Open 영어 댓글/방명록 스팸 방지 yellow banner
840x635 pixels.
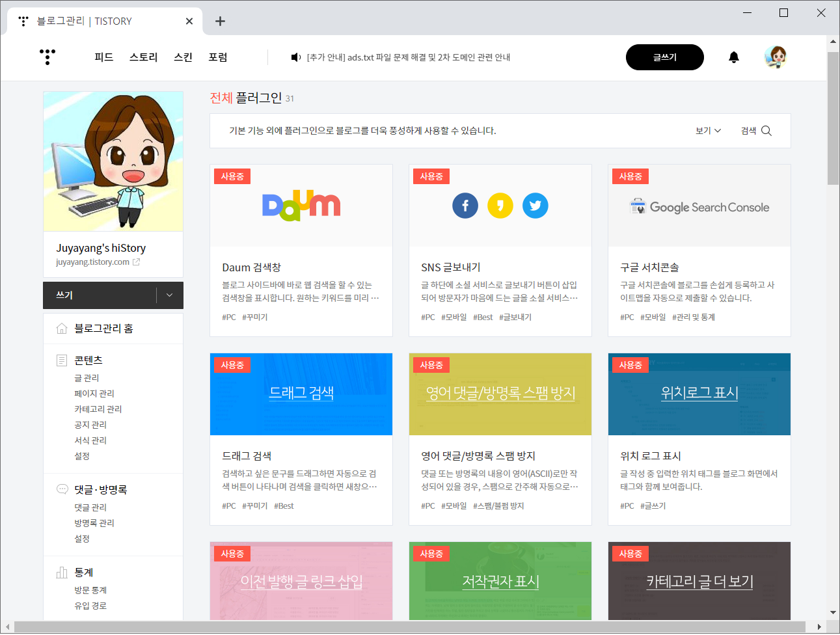(x=500, y=394)
